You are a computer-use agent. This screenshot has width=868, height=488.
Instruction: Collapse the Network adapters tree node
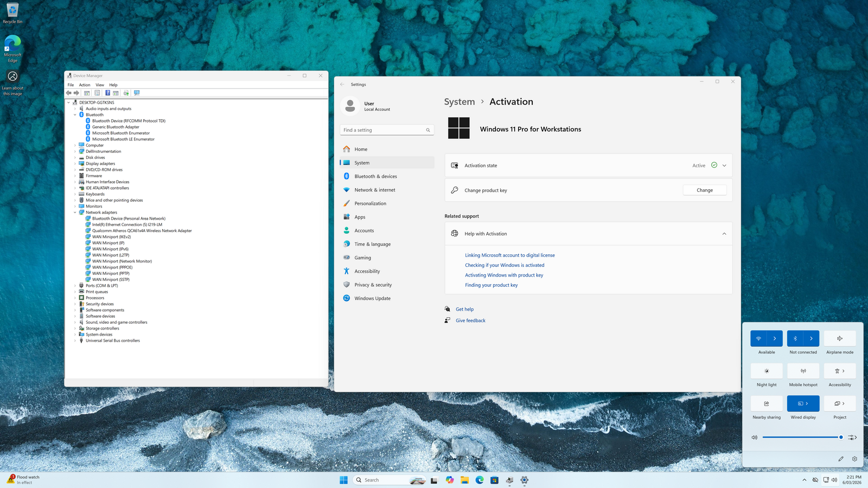[x=75, y=213]
